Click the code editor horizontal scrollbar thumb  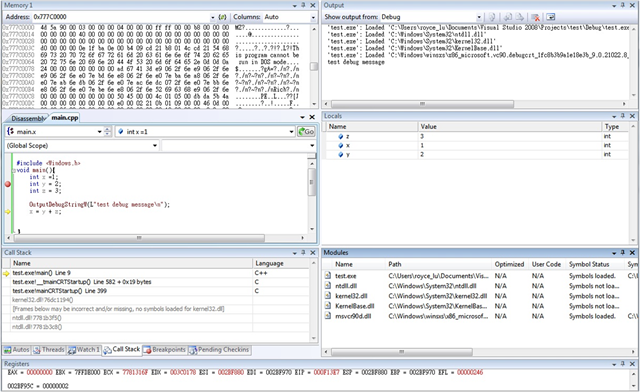click(139, 238)
